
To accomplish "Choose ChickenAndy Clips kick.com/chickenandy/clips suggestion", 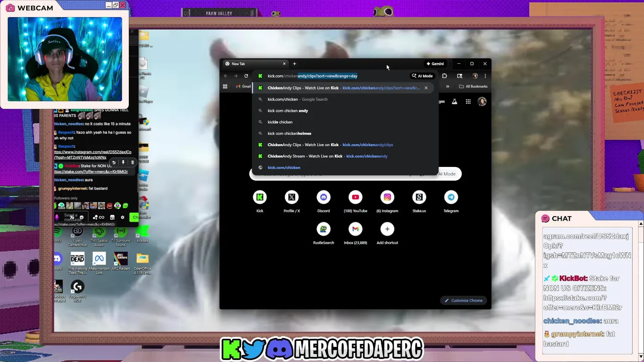I will point(345,145).
